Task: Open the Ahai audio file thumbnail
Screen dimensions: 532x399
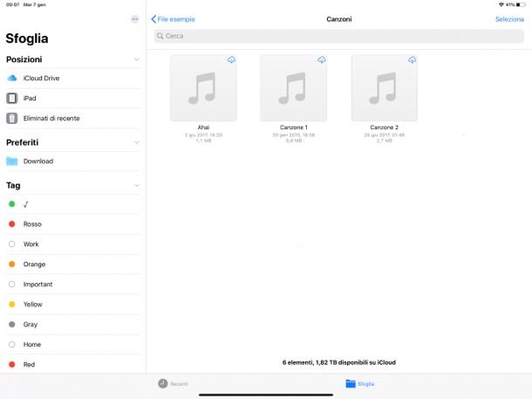Action: tap(203, 88)
